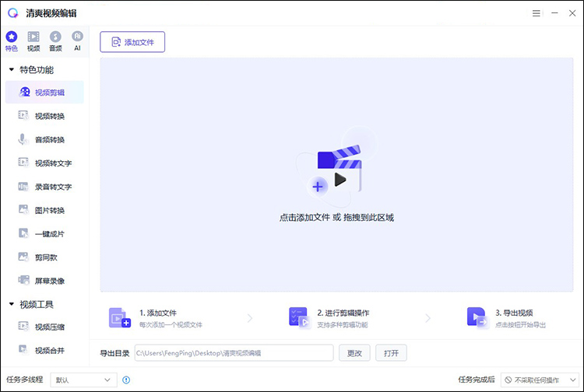The image size is (584, 392).
Task: Collapse the 视频工具 section
Action: [12, 304]
